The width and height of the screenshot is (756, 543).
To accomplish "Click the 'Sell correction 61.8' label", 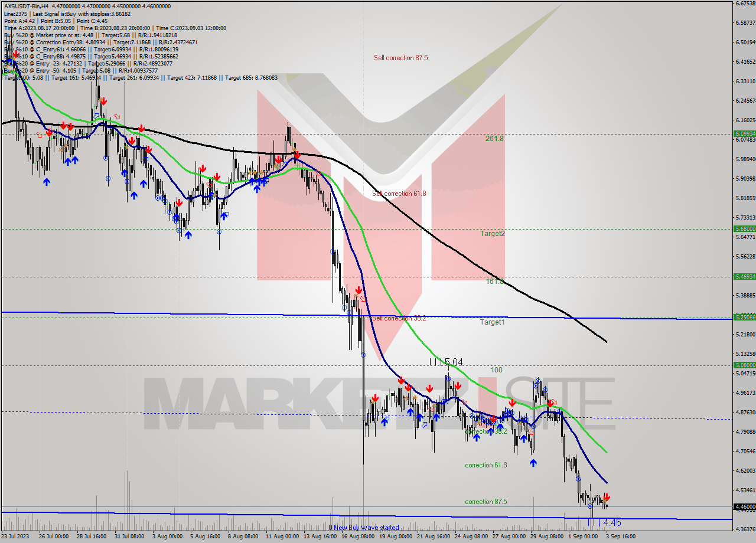I will (x=399, y=194).
